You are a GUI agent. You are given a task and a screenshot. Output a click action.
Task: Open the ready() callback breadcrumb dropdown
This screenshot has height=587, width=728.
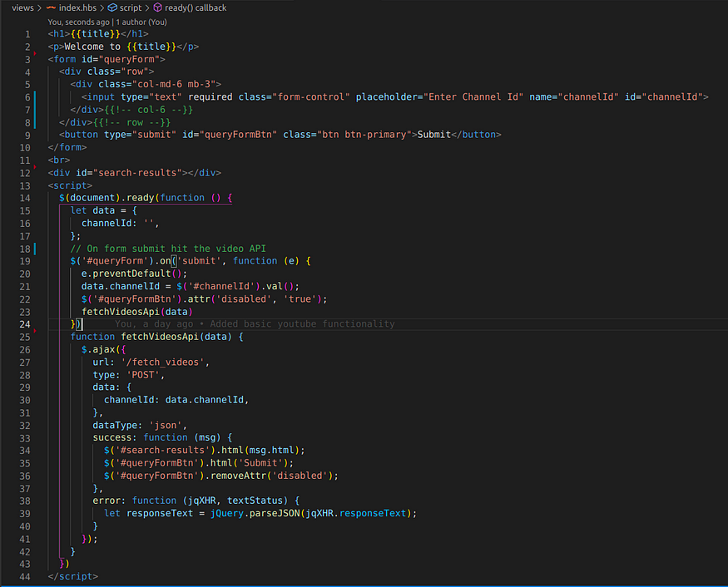pyautogui.click(x=196, y=7)
